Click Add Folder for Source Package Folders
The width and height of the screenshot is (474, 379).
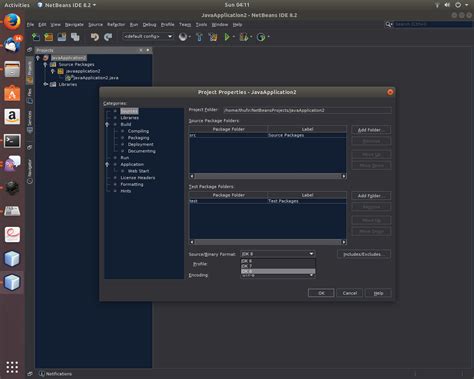pos(371,130)
